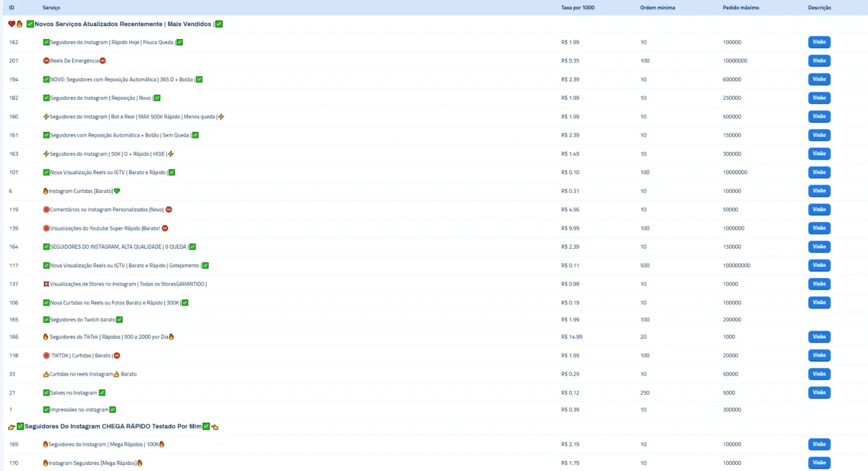Click Visão for Comentários no Instagram Personalizados
Viewport: 868px width, 471px height.
coord(819,210)
